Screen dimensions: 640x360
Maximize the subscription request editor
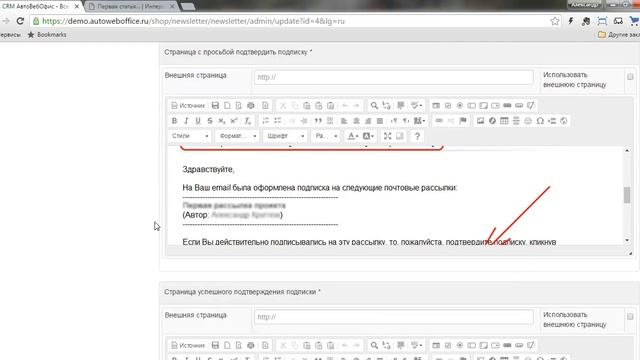(387, 136)
